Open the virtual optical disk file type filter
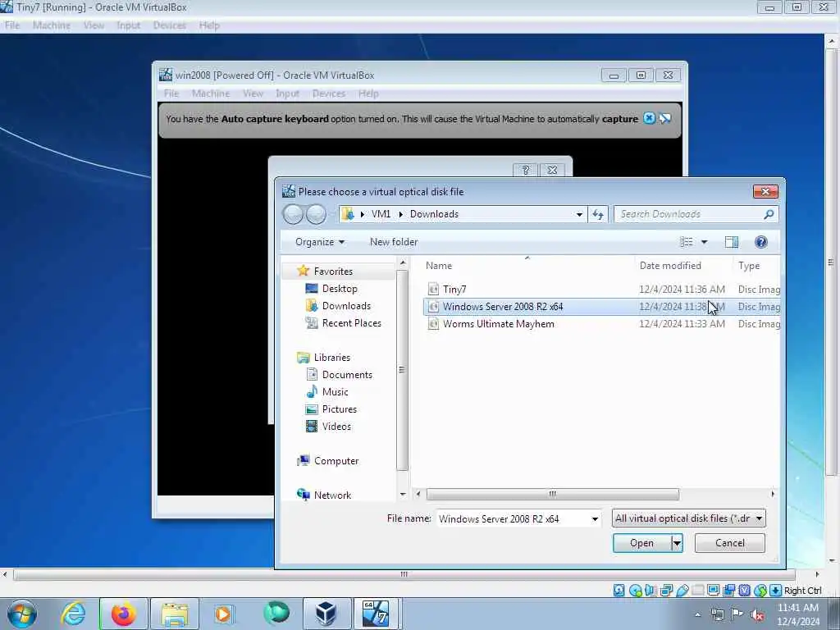Screen dimensions: 840x630 [688, 518]
